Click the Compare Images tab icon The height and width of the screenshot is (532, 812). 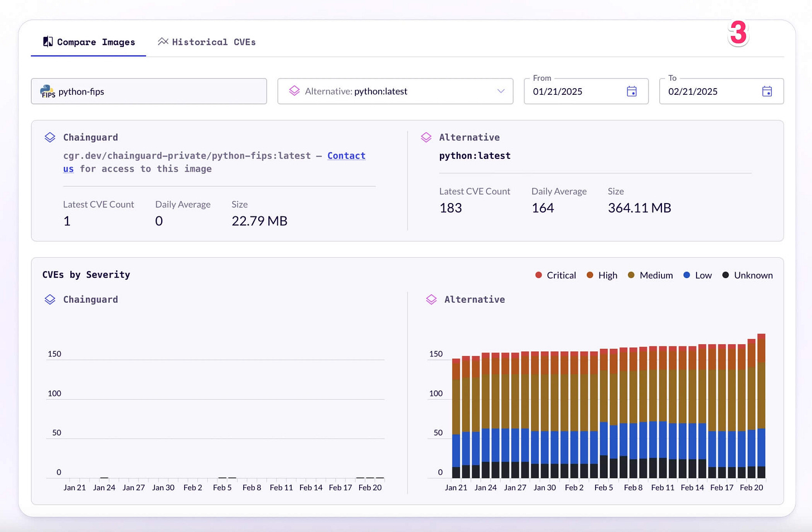[x=48, y=42]
